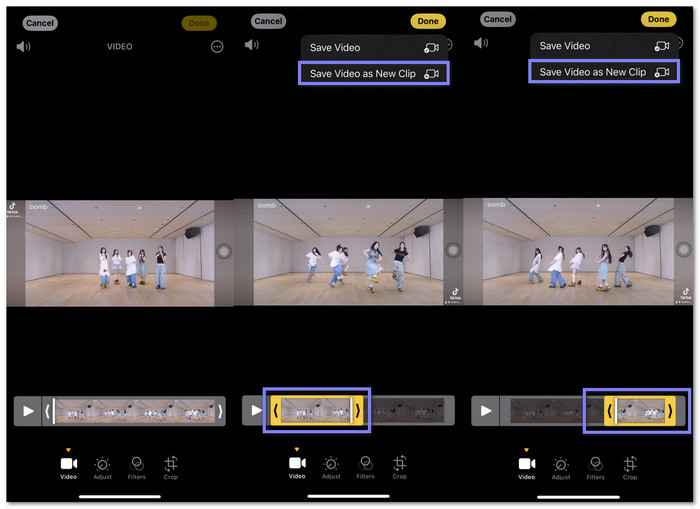700x509 pixels.
Task: Open the Filters icon in the left screen
Action: tap(137, 466)
